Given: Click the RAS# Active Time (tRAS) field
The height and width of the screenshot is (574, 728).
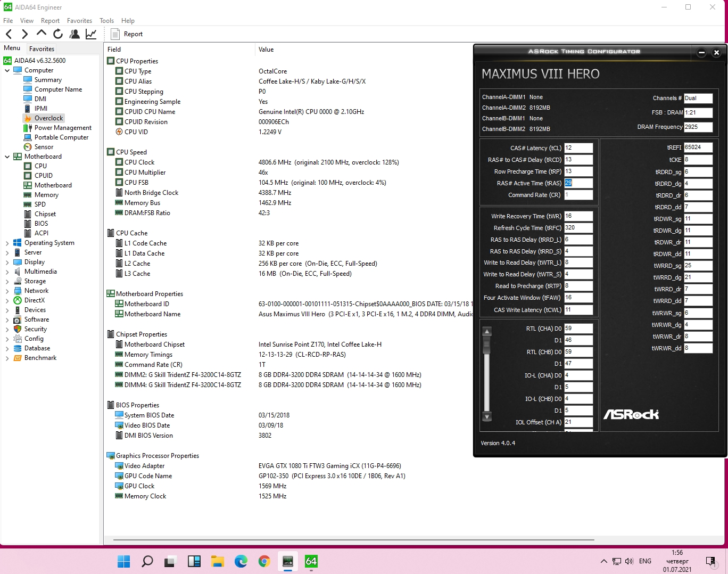Looking at the screenshot, I should click(x=578, y=183).
